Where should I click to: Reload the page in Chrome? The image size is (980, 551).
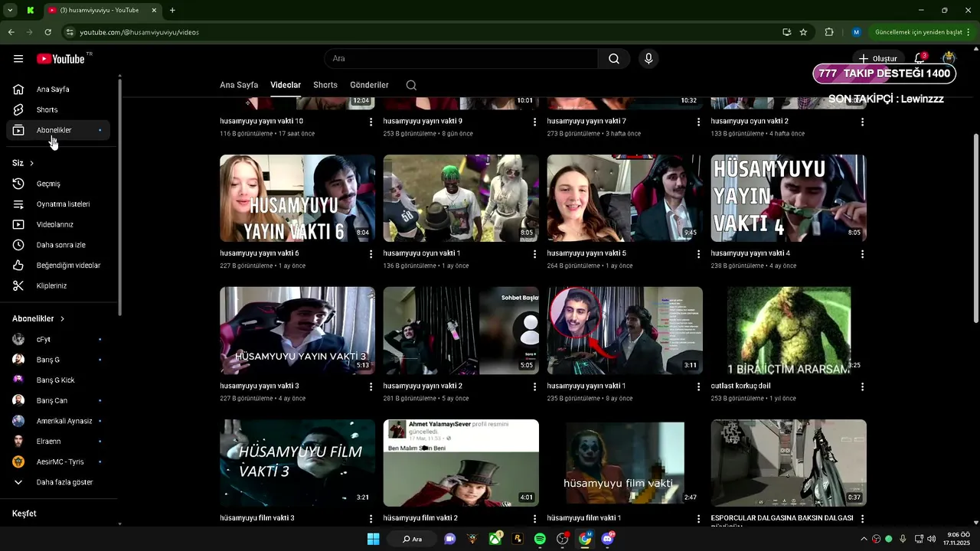point(47,32)
